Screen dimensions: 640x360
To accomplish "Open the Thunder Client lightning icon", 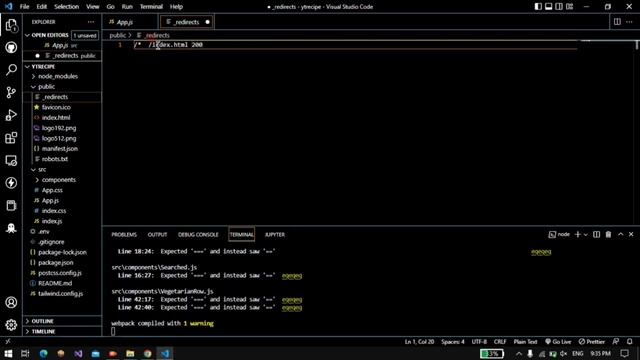I will (11, 182).
